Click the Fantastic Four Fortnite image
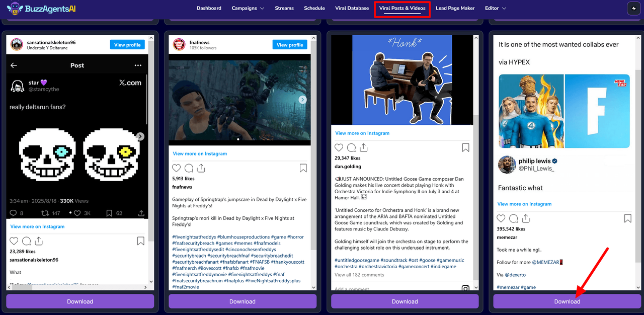The image size is (644, 315). click(564, 111)
